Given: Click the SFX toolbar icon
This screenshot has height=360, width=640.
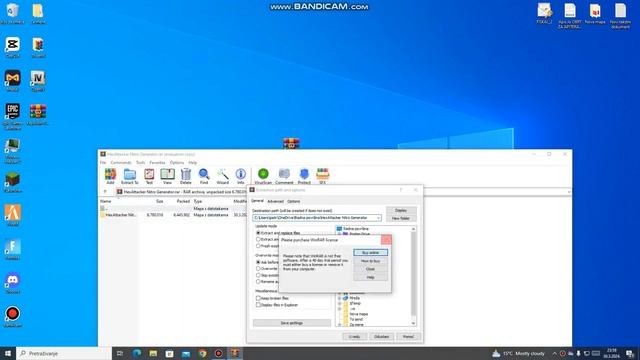Looking at the screenshot, I should 322,176.
